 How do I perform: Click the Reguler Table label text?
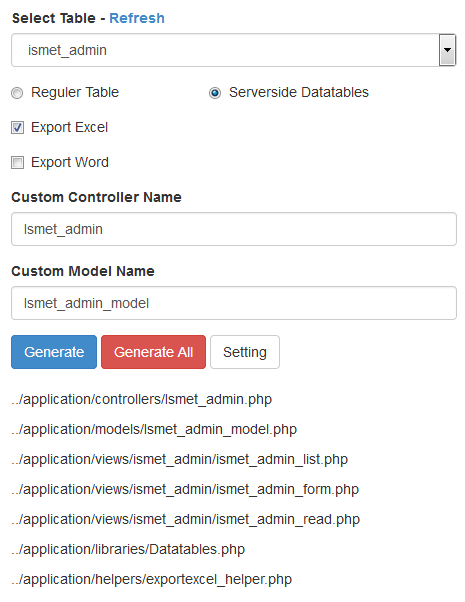[75, 93]
